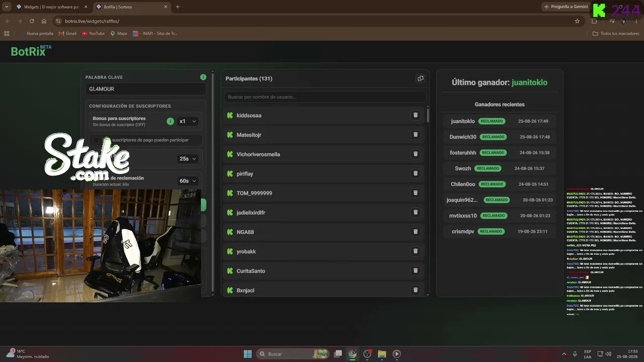This screenshot has height=362, width=644.
Task: Open browser extensions puzzle icon
Action: (594, 21)
